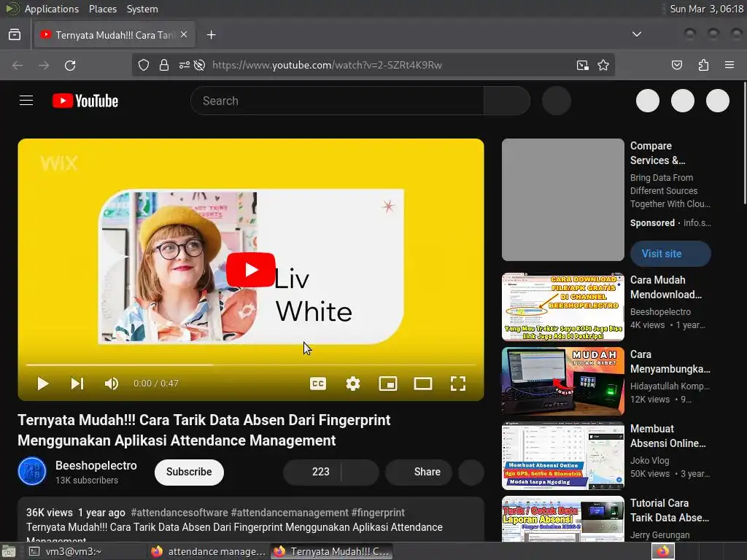Click the autoplay blocked icon
The width and height of the screenshot is (747, 560).
point(200,65)
